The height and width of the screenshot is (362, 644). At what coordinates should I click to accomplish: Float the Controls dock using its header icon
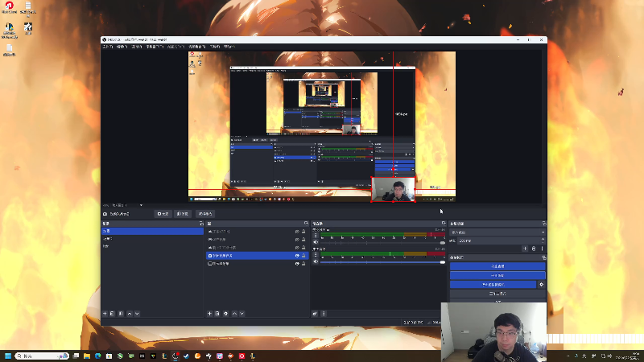544,257
